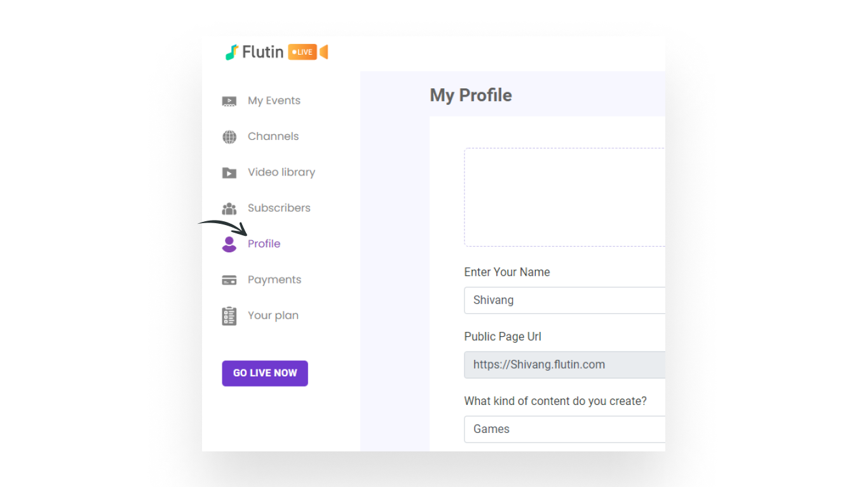This screenshot has width=868, height=487.
Task: Click the Payments card icon
Action: (229, 280)
